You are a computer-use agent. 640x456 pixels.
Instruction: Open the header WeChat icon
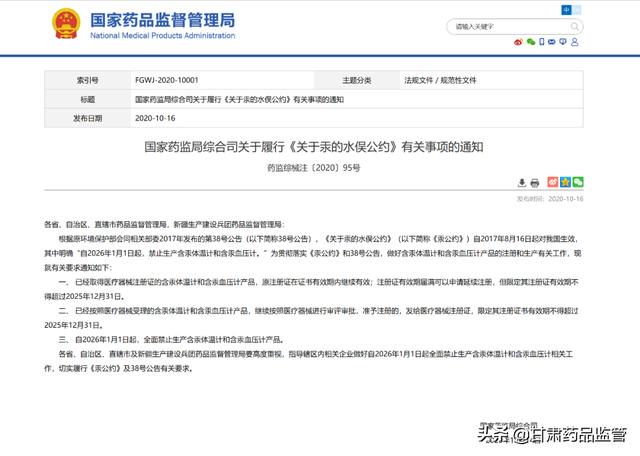[x=531, y=42]
